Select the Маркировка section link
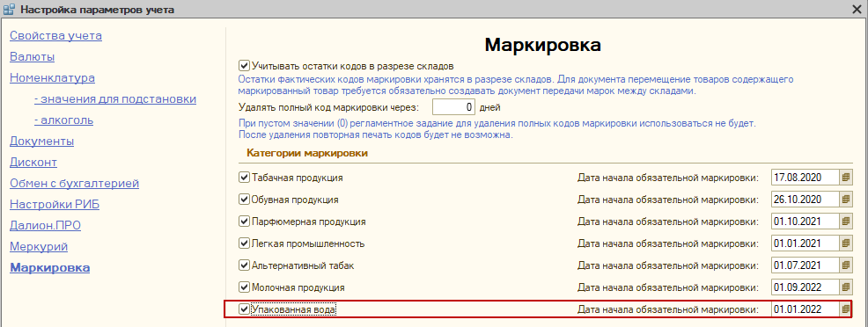 click(x=50, y=268)
